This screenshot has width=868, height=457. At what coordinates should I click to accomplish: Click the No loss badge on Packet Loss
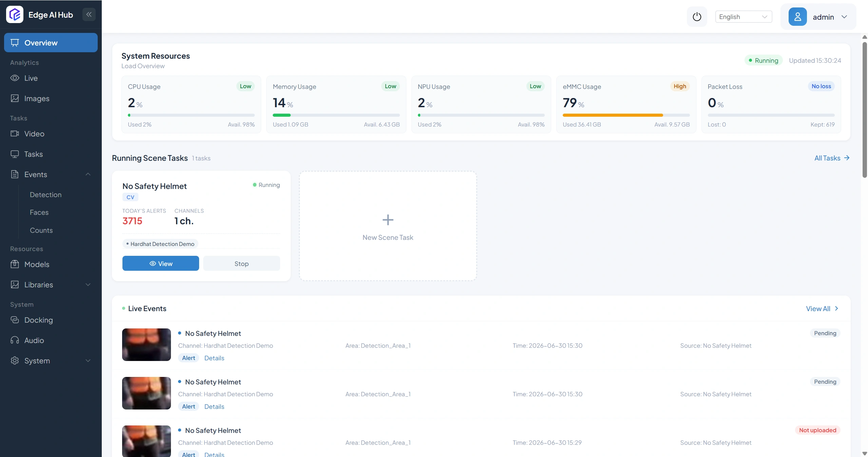[x=821, y=86]
